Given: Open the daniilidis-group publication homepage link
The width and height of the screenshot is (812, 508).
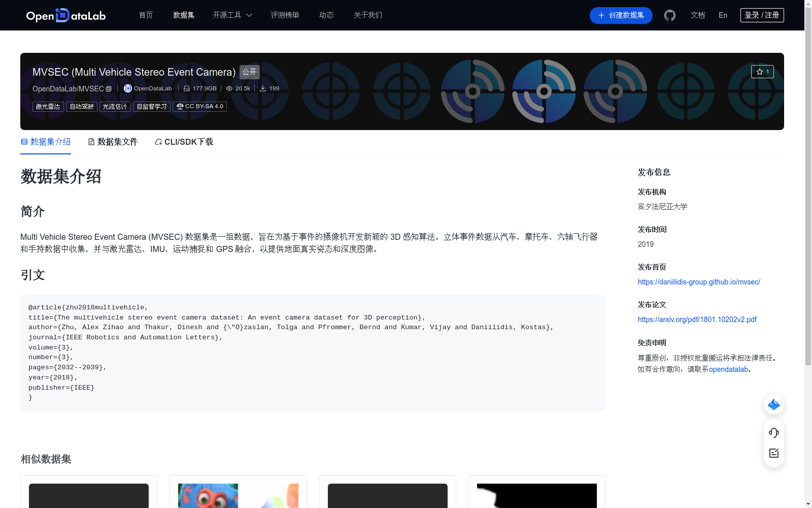Looking at the screenshot, I should [x=698, y=282].
